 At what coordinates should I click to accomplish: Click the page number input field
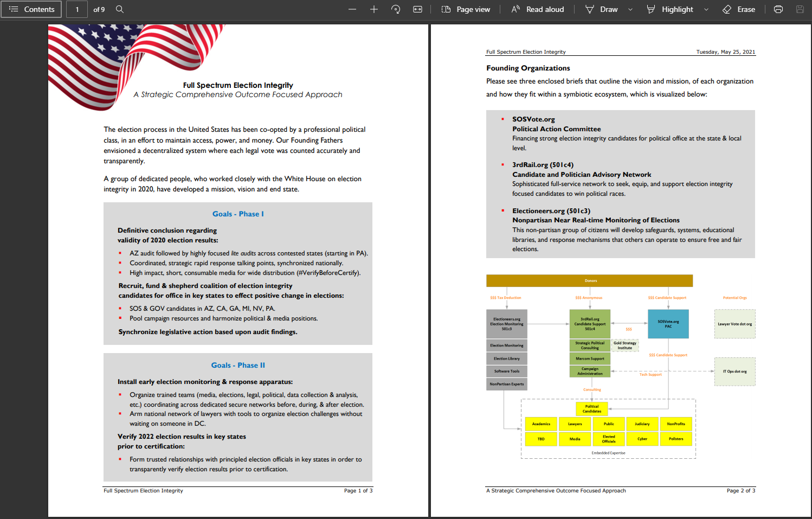(77, 9)
